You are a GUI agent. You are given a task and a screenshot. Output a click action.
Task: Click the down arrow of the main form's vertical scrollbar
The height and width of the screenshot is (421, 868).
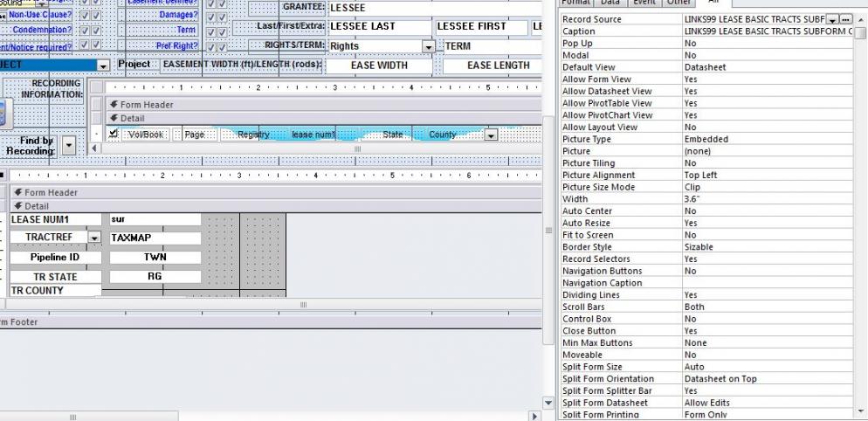(x=548, y=403)
